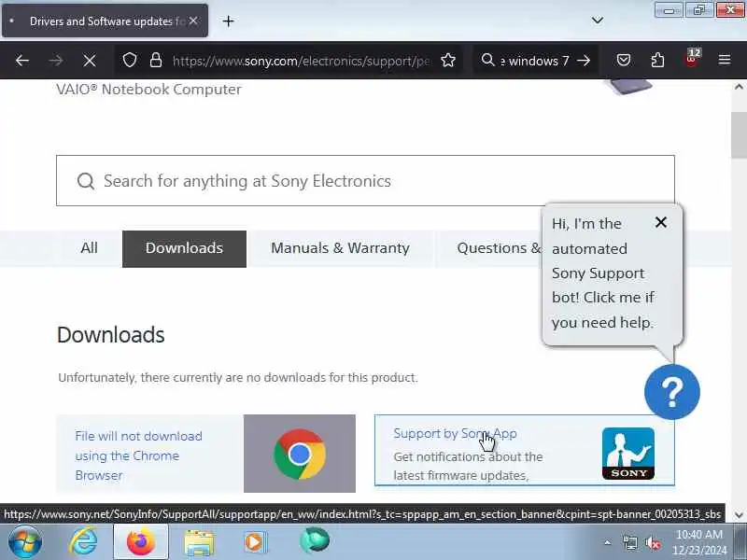Stop the page loading with X button
The image size is (747, 560).
tap(89, 61)
